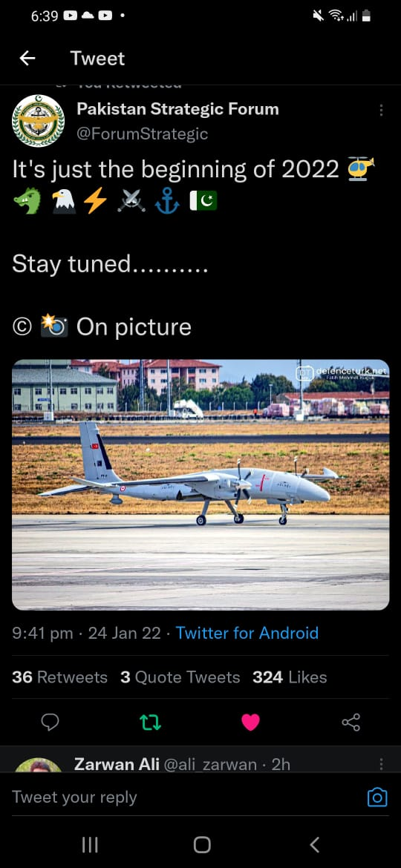The height and width of the screenshot is (868, 401).
Task: View the 3 Quote Tweets list
Action: click(x=180, y=677)
